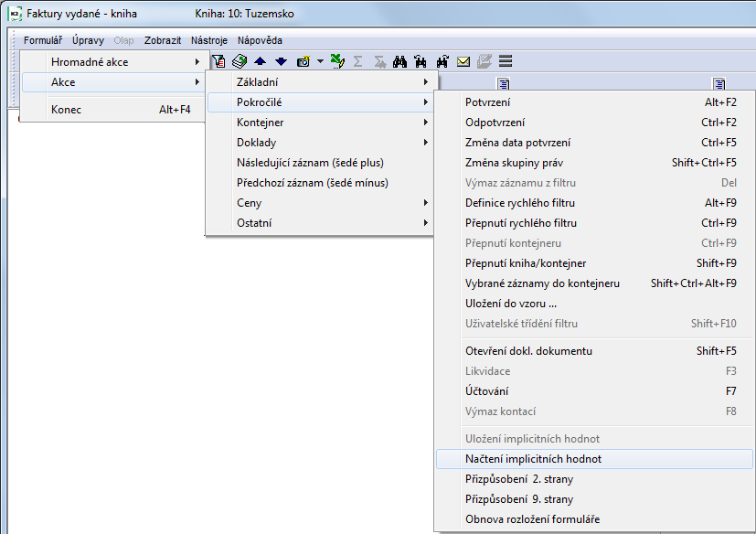Select Otevření dokl. dokumentu
The width and height of the screenshot is (756, 534).
pyautogui.click(x=594, y=351)
